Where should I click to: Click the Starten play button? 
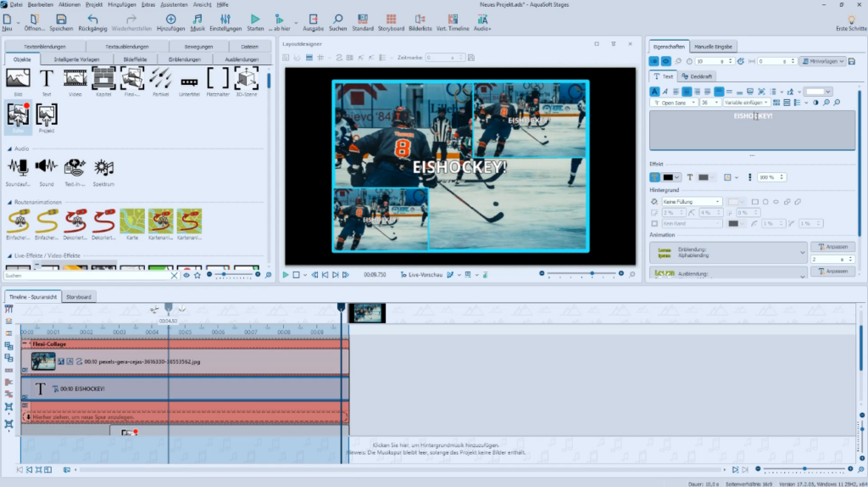click(x=254, y=23)
